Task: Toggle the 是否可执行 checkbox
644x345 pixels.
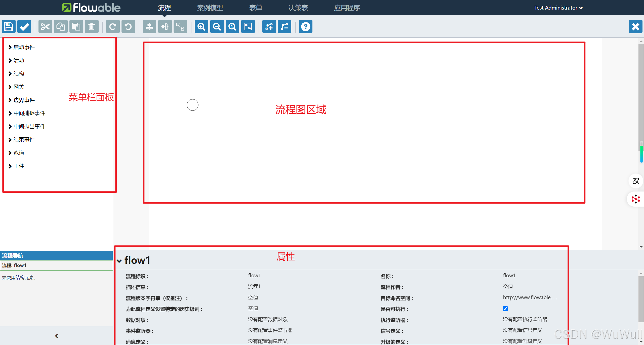Action: pyautogui.click(x=505, y=309)
